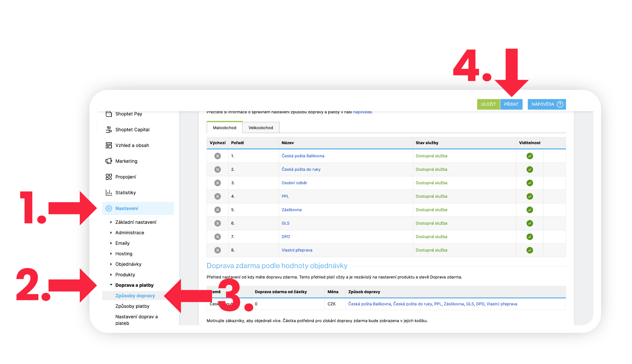The image size is (632, 364).
Task: Switch to the Velkoobchod tab
Action: coord(261,128)
